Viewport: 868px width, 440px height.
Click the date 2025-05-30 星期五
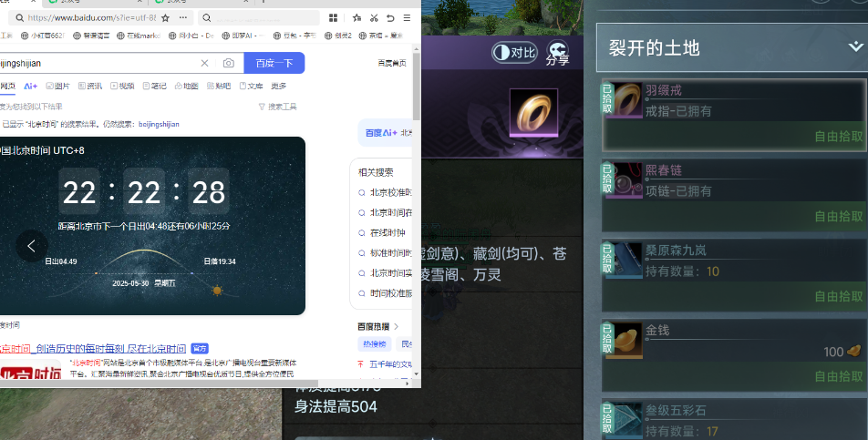pos(143,283)
